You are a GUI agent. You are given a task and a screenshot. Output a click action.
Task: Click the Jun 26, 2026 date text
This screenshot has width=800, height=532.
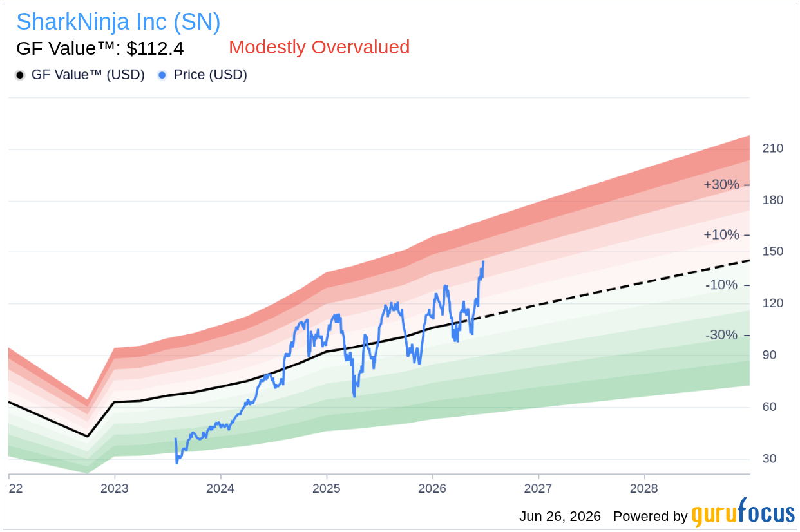[x=560, y=517]
